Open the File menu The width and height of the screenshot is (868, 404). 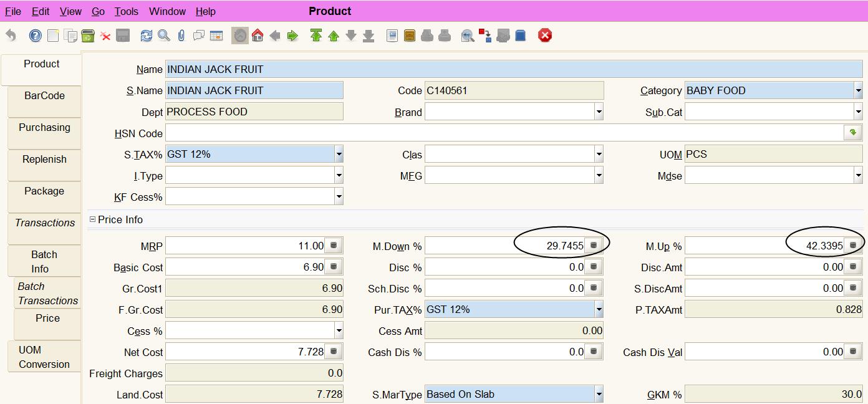(x=13, y=11)
